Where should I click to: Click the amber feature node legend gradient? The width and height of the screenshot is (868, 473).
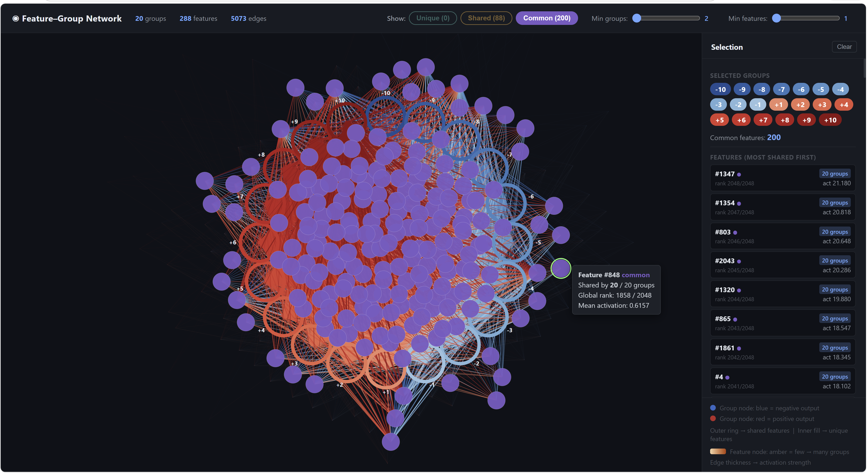[718, 451]
